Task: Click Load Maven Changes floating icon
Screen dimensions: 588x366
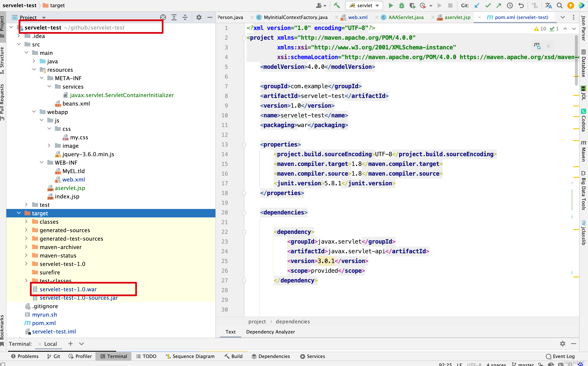Action: [537, 46]
